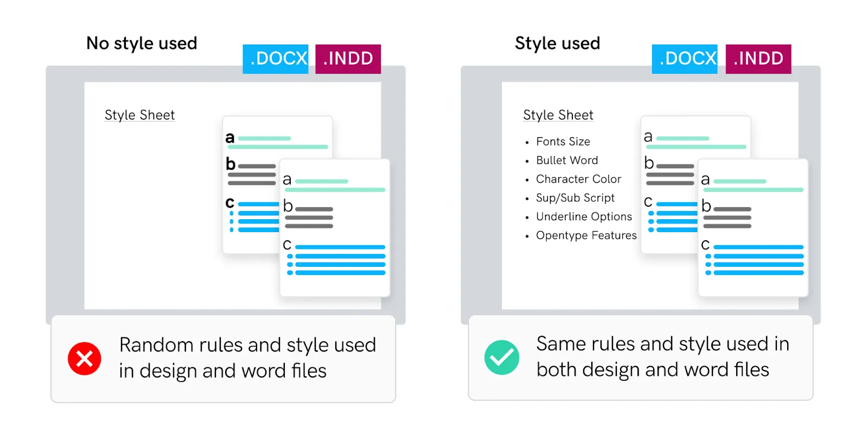Click the green checkmark icon
Screen dimensions: 868x422
coord(502,357)
